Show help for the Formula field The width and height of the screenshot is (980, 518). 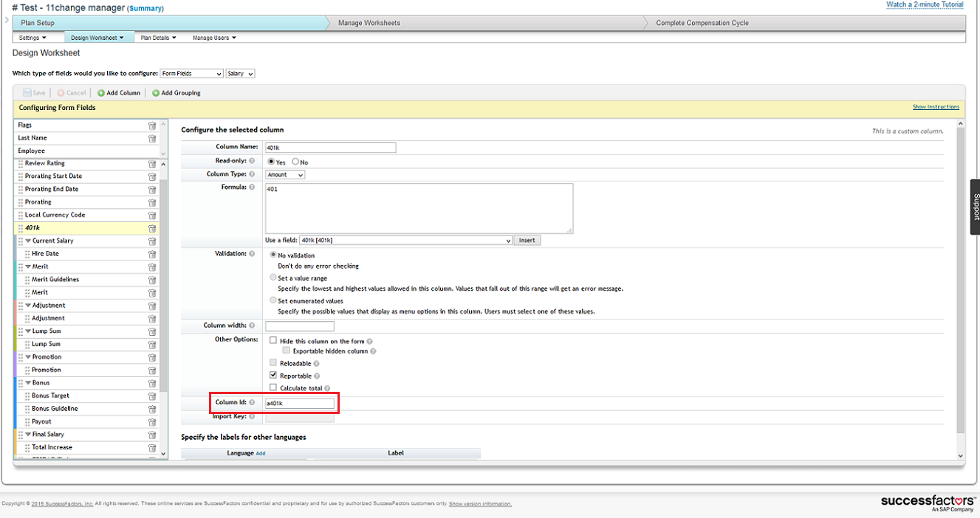(252, 187)
